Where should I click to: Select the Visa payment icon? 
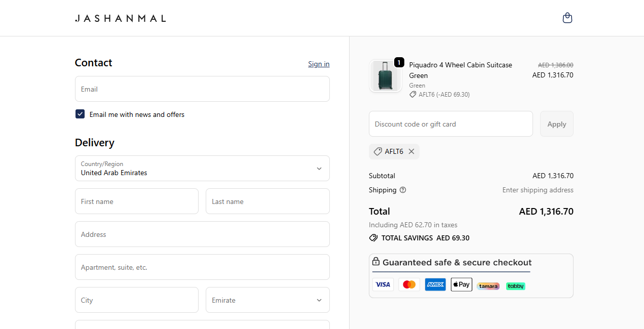point(383,284)
